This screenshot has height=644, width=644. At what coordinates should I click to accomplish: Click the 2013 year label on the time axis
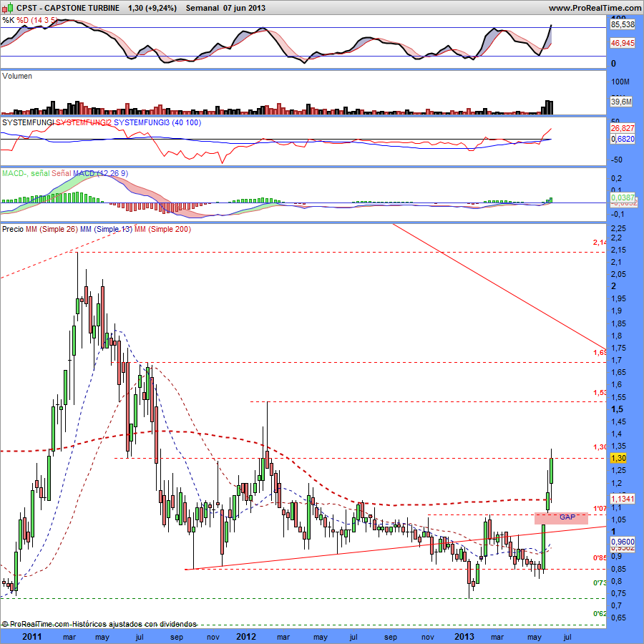pyautogui.click(x=464, y=637)
